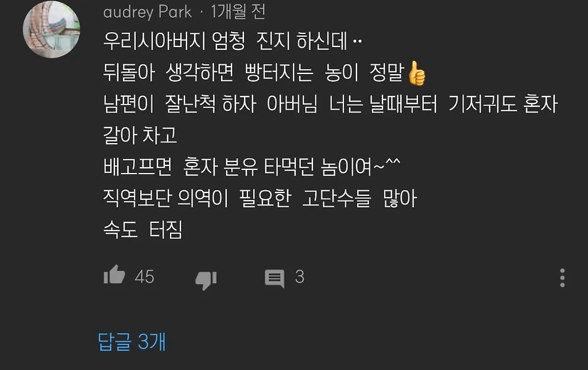
Task: Dislike the comment with thumbs down icon
Action: pos(206,280)
